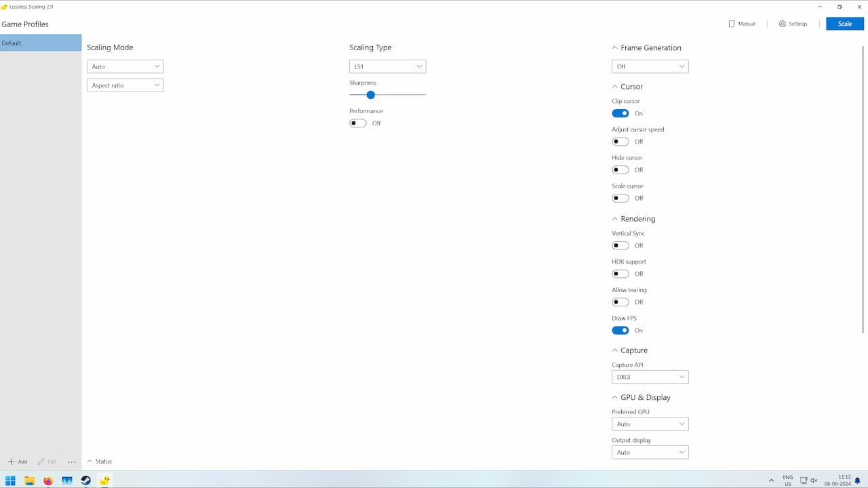The height and width of the screenshot is (488, 868).
Task: Adjust the Sharpness slider
Action: (x=370, y=95)
